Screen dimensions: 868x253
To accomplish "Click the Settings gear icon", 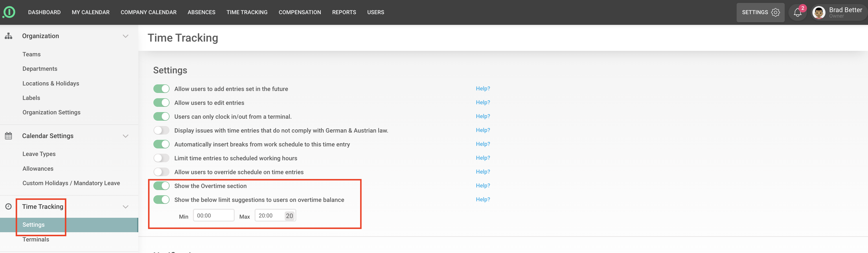I will pos(775,12).
